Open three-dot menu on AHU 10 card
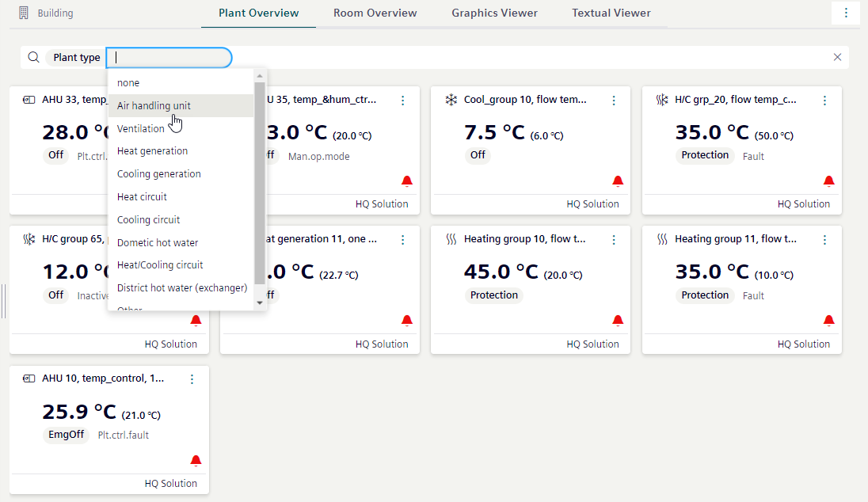The width and height of the screenshot is (868, 502). coord(192,379)
